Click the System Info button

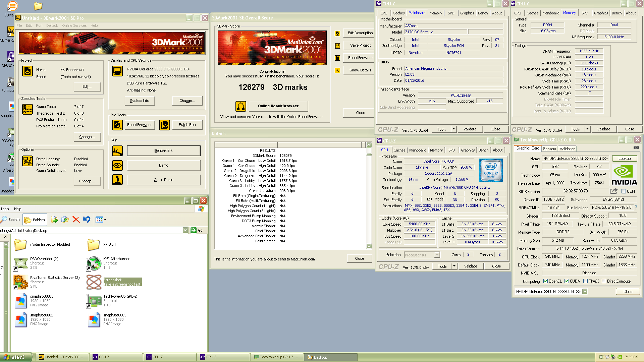pyautogui.click(x=140, y=101)
